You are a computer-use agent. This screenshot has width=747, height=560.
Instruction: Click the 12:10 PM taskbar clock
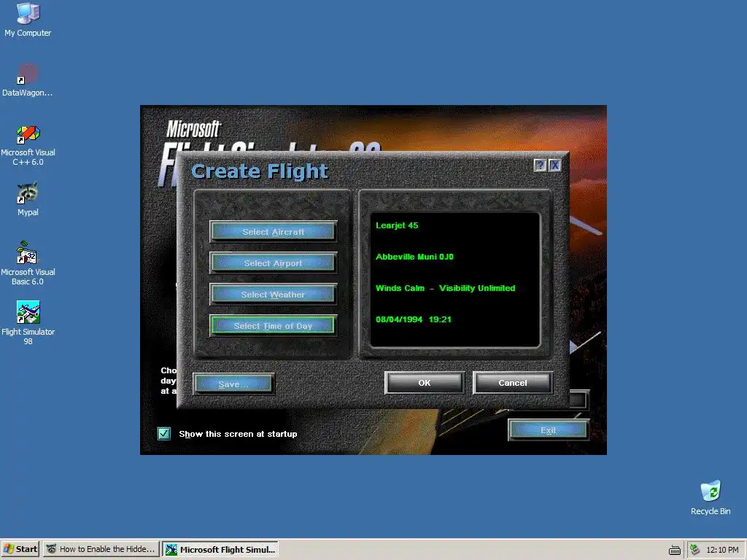point(722,550)
